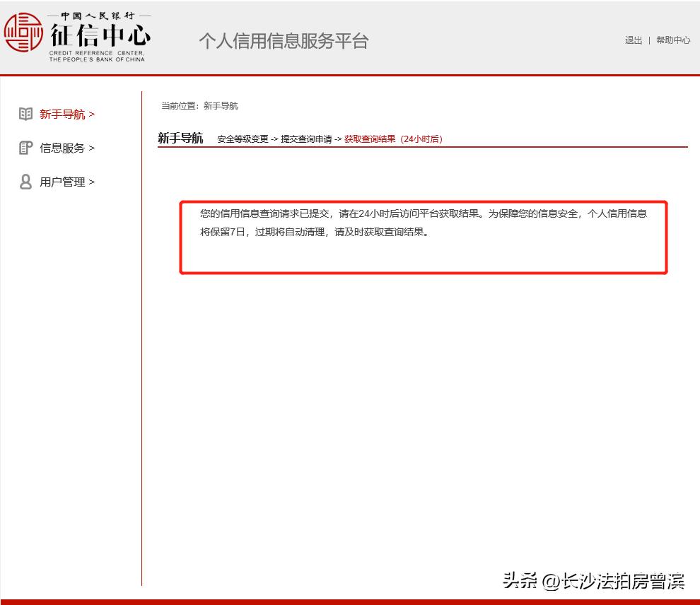Image resolution: width=700 pixels, height=605 pixels.
Task: Open the 用户管理 menu entry
Action: click(x=62, y=182)
